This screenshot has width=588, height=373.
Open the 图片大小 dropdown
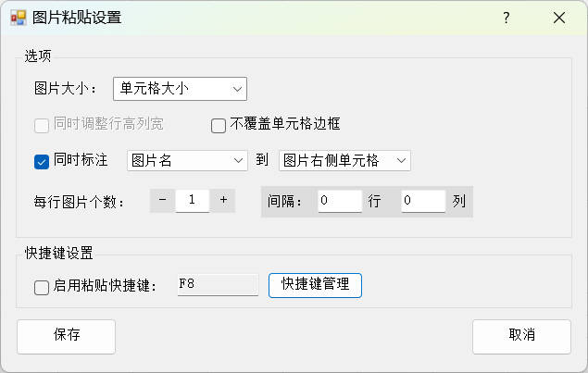tap(180, 89)
